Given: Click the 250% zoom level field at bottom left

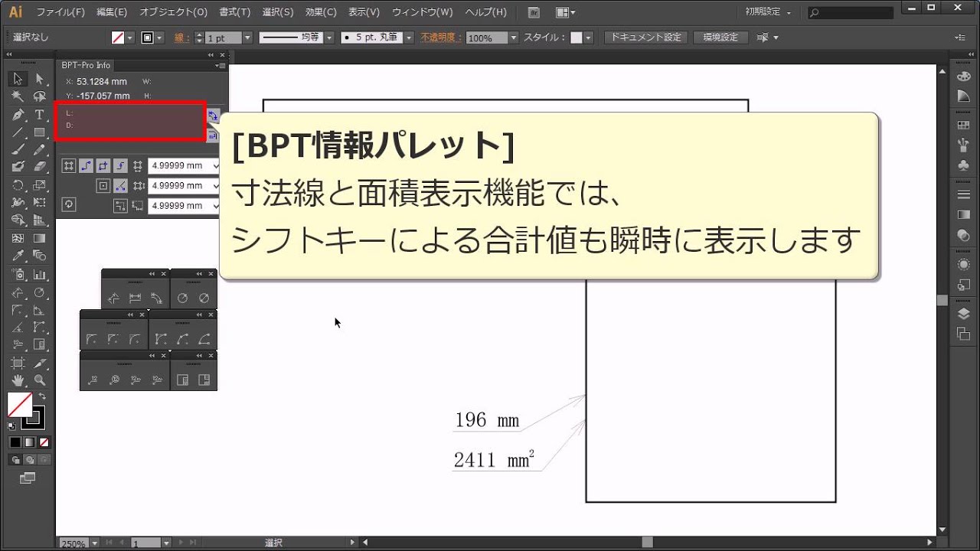Looking at the screenshot, I should pyautogui.click(x=74, y=543).
